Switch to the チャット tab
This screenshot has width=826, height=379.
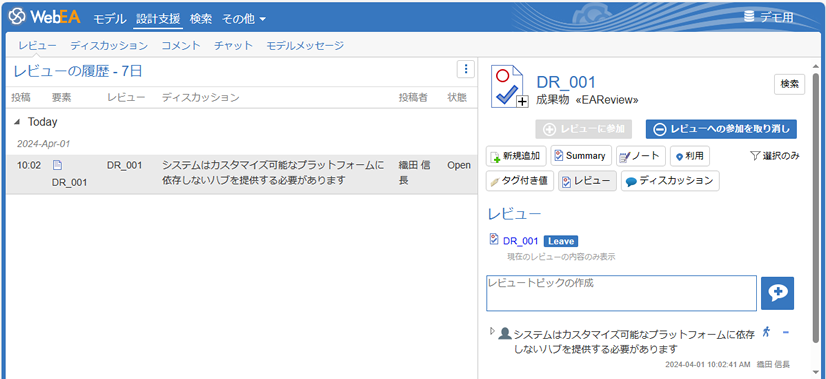pos(233,46)
